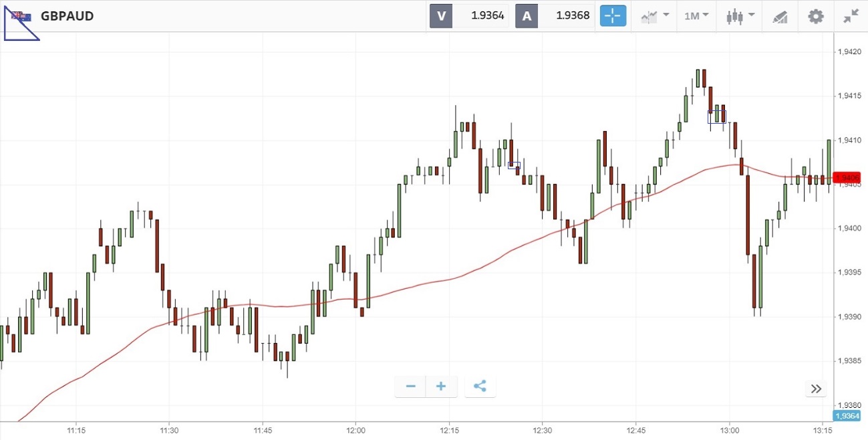Image resolution: width=868 pixels, height=440 pixels.
Task: Jump to latest candle with double-arrow button
Action: [x=816, y=389]
